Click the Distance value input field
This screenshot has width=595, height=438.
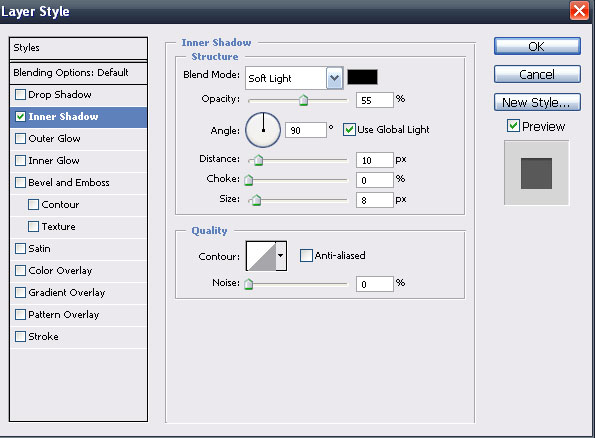point(375,160)
